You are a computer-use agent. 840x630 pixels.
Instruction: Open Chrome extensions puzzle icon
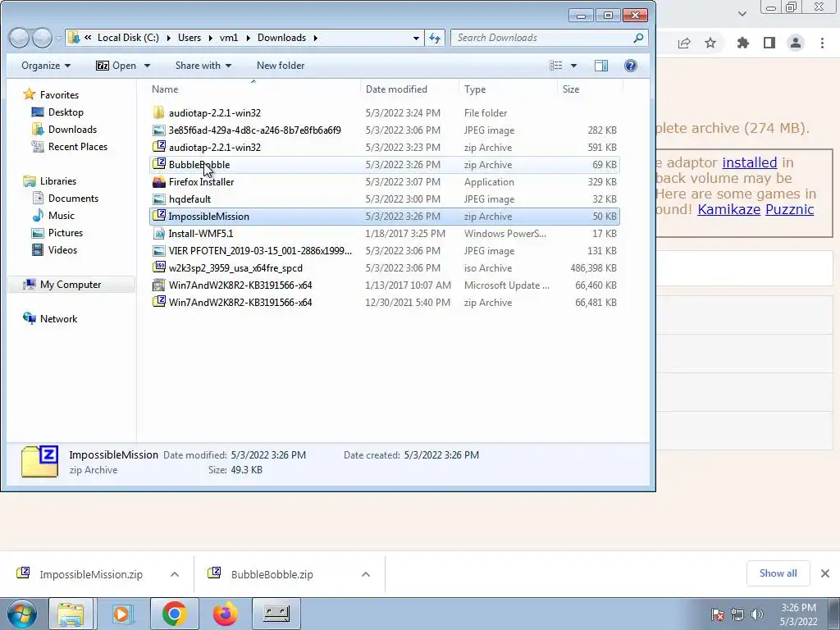point(742,43)
